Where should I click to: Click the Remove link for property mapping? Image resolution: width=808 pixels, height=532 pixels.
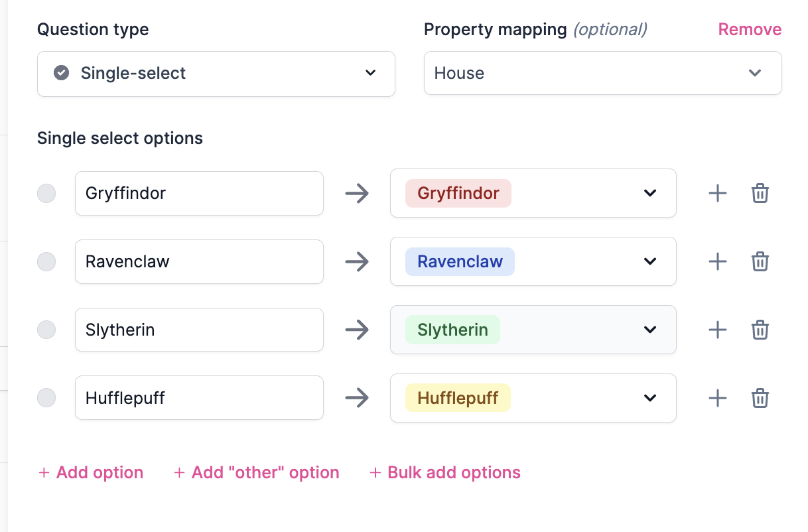point(750,30)
